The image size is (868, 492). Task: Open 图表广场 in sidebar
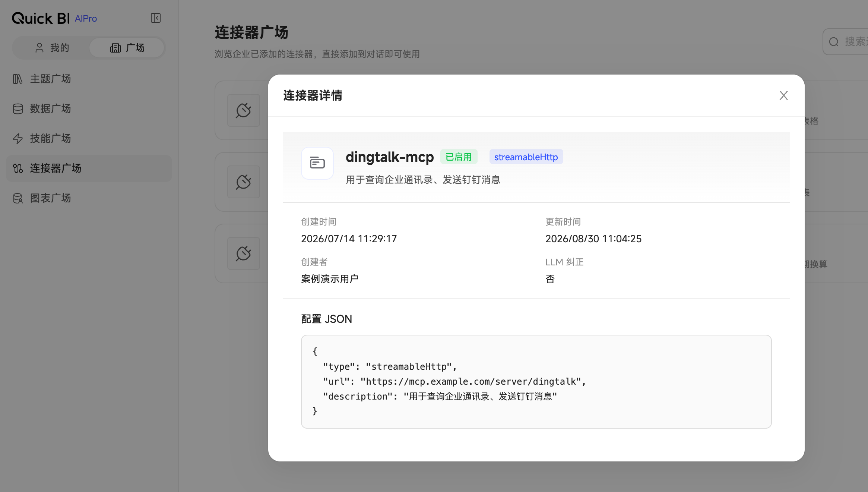[x=89, y=198]
